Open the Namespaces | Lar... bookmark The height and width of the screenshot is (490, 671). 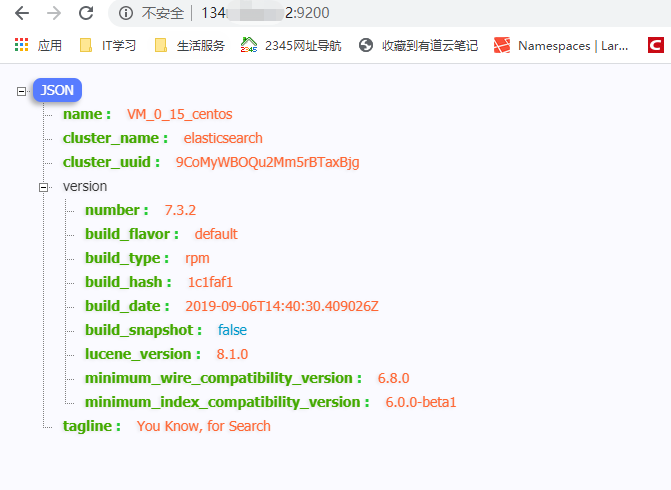(x=561, y=45)
